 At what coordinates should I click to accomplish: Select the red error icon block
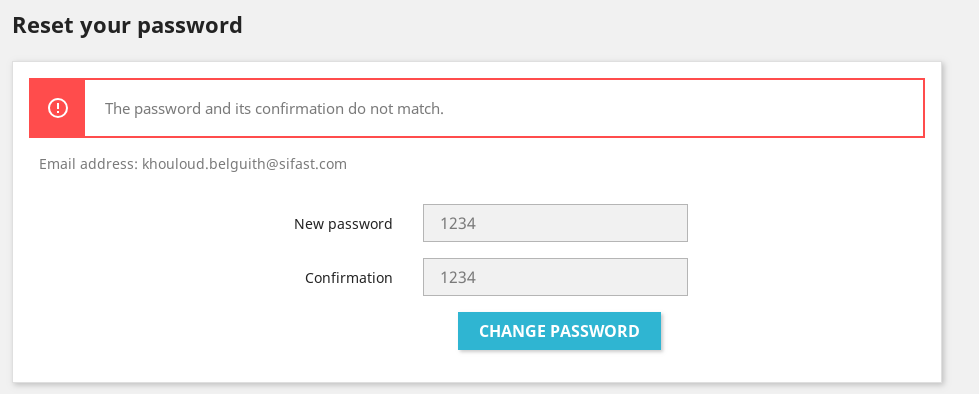point(57,108)
